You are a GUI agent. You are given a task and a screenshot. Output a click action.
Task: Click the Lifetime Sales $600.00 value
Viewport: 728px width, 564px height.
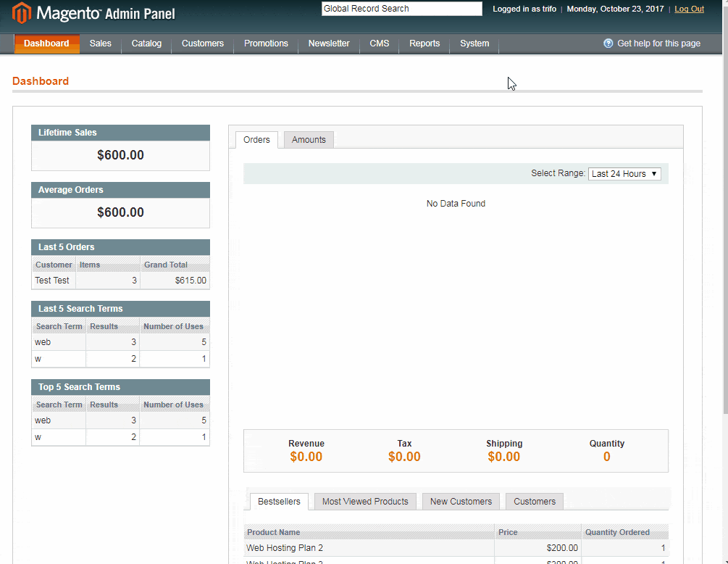click(120, 155)
